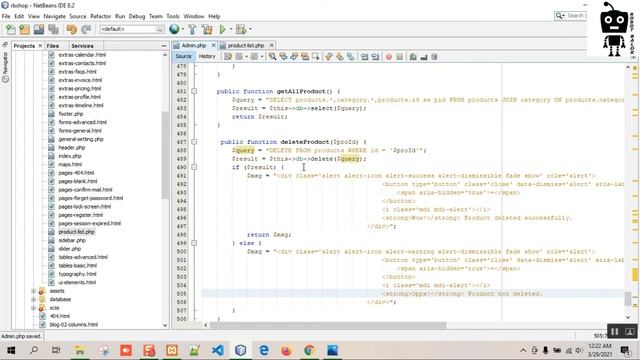Click the Source view button
640x360 pixels.
pyautogui.click(x=183, y=56)
